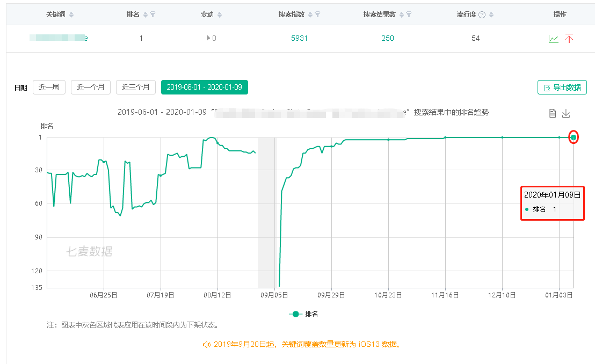Screen dimensions: 595x364
Task: Open the green ranking trend icon in 操作 column
Action: [554, 39]
